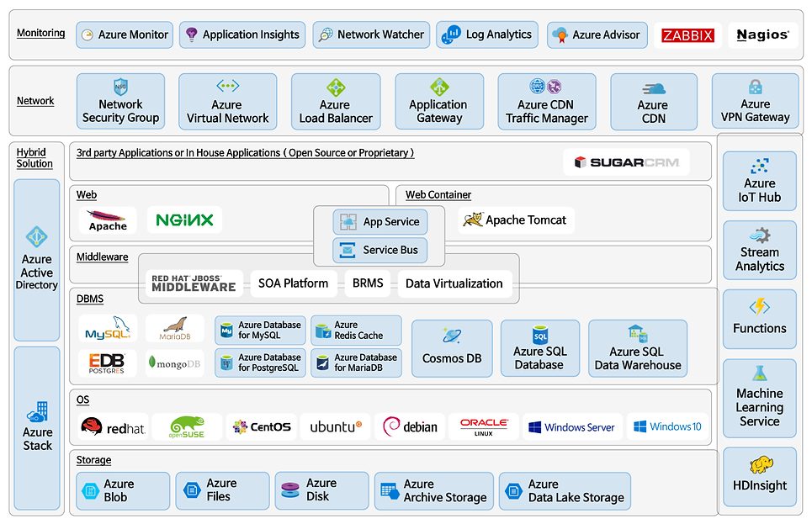812x524 pixels.
Task: Click the Web Container heading
Action: point(438,195)
